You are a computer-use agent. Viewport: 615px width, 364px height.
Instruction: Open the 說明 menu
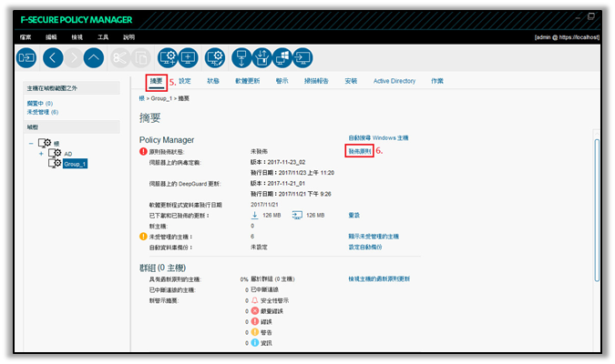pos(128,37)
